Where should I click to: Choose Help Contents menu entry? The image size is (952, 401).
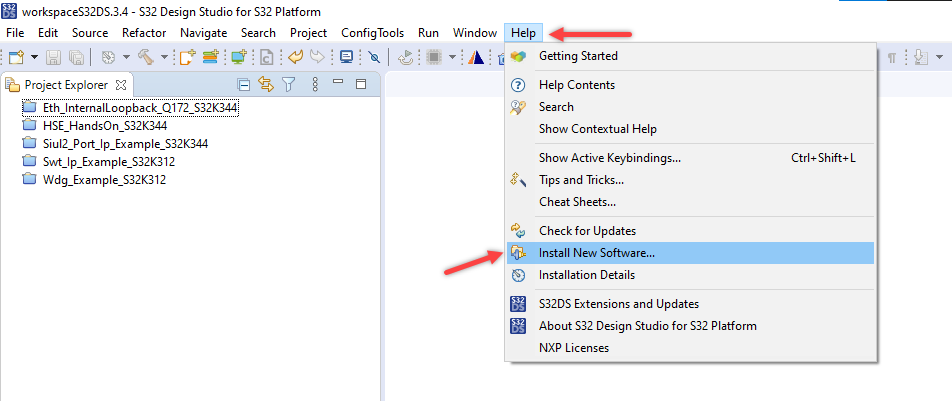[690, 85]
